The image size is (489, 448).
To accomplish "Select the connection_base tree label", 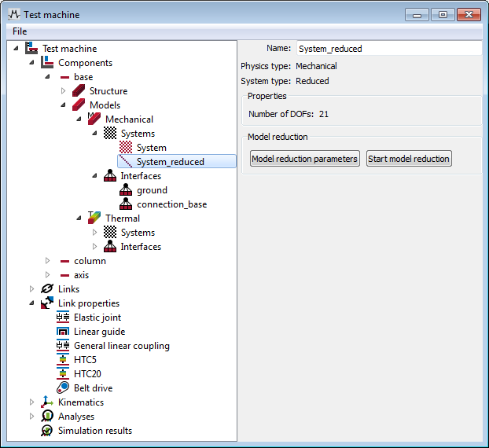I will (172, 204).
